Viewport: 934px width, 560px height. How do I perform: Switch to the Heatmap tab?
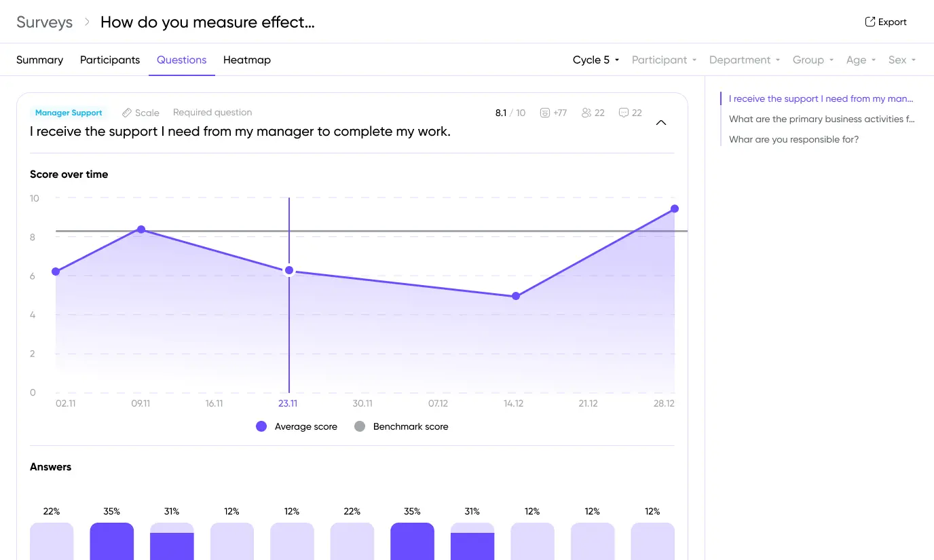coord(246,60)
